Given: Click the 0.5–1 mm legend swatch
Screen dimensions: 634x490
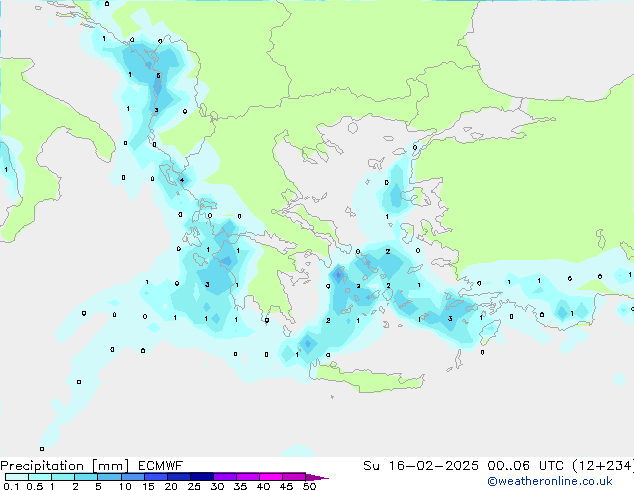Looking at the screenshot, I should (x=40, y=477).
